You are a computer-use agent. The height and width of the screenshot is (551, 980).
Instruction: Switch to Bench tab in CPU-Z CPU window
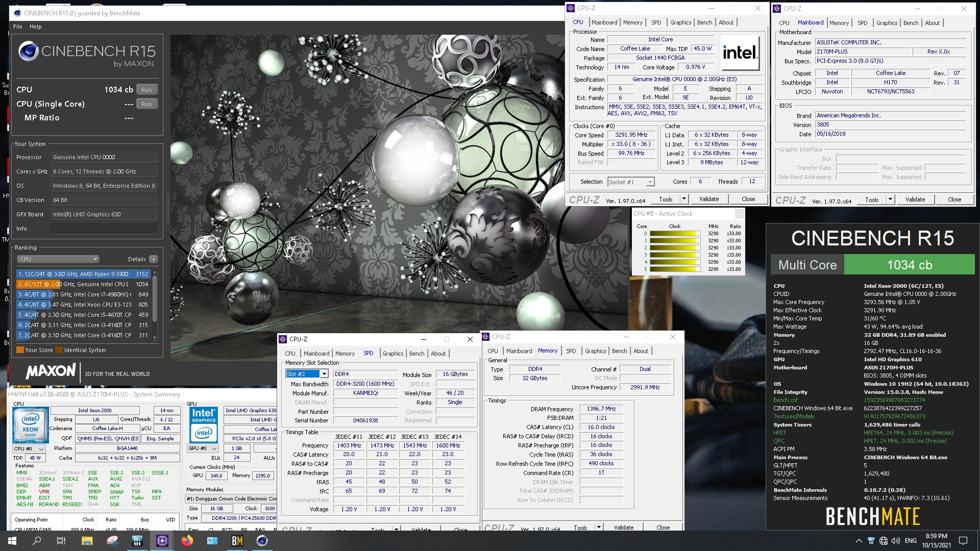coord(704,22)
